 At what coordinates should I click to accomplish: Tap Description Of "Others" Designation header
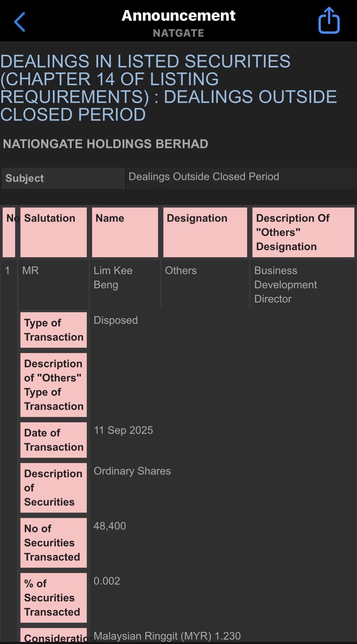[x=303, y=232]
